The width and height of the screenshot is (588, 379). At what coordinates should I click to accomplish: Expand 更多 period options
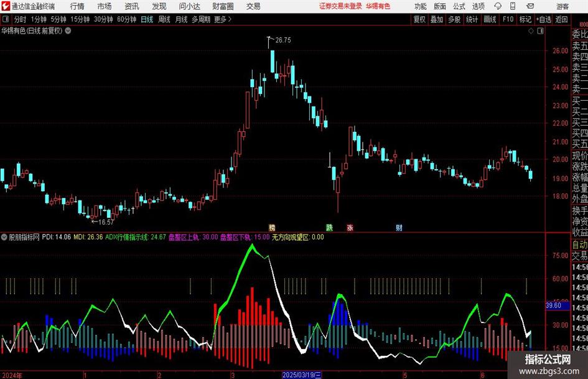(223, 19)
